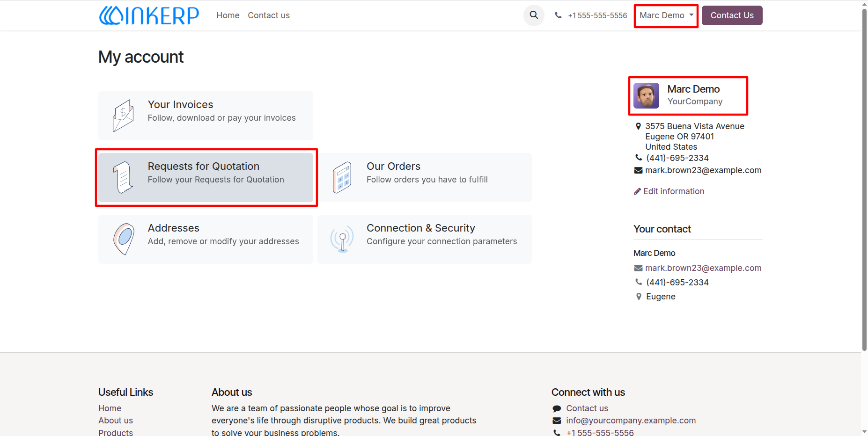Click the Addresses map pin icon

point(124,239)
